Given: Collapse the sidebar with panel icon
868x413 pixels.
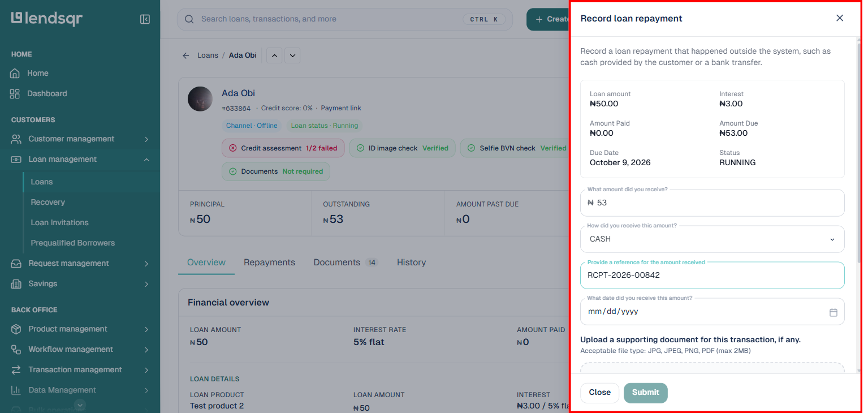Looking at the screenshot, I should (x=145, y=19).
